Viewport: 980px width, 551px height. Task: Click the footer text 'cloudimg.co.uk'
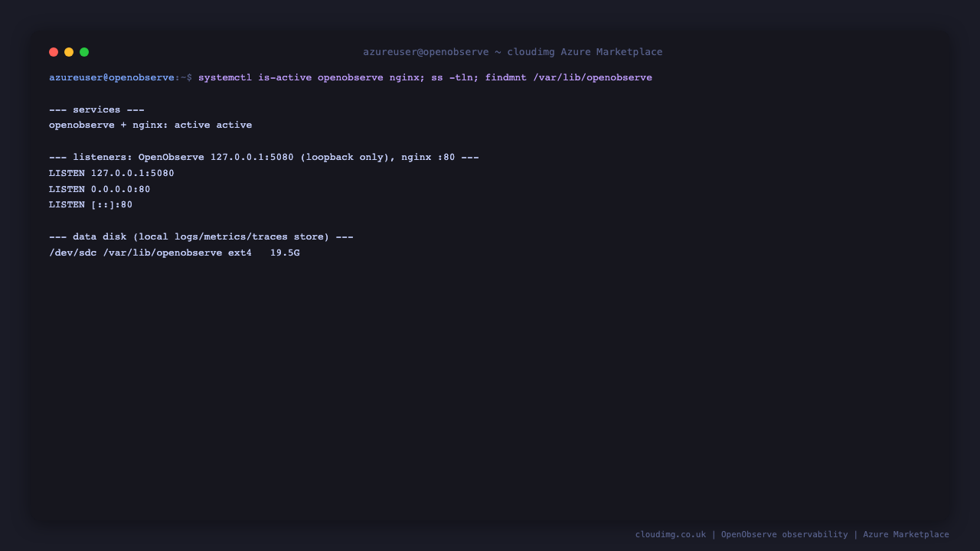tap(671, 534)
